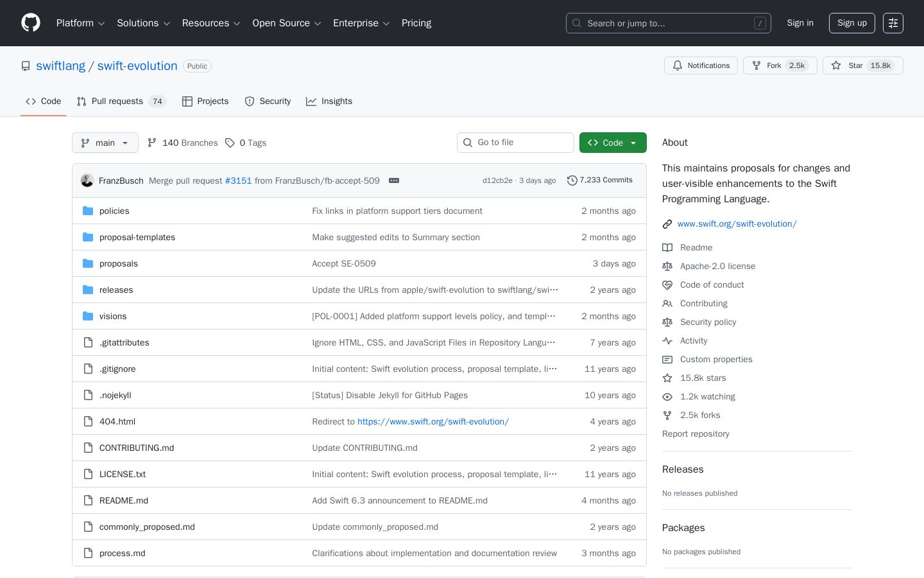This screenshot has width=924, height=578.
Task: Expand the Platform menu
Action: click(81, 23)
